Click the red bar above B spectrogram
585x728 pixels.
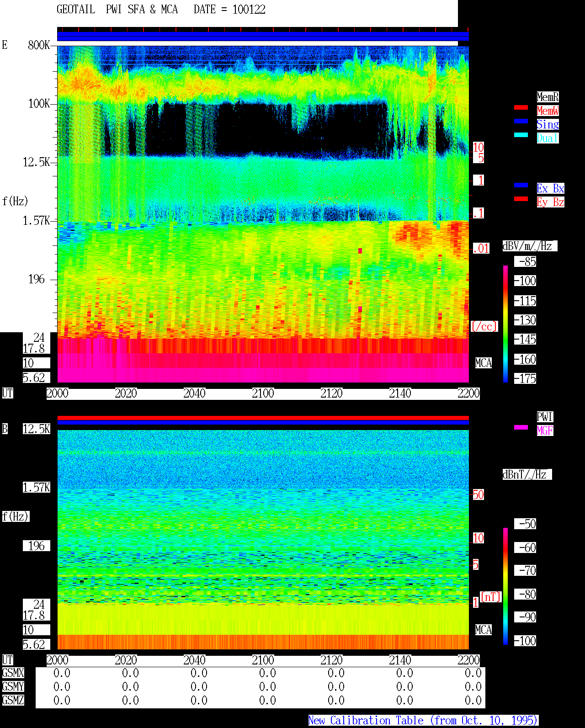coord(263,418)
